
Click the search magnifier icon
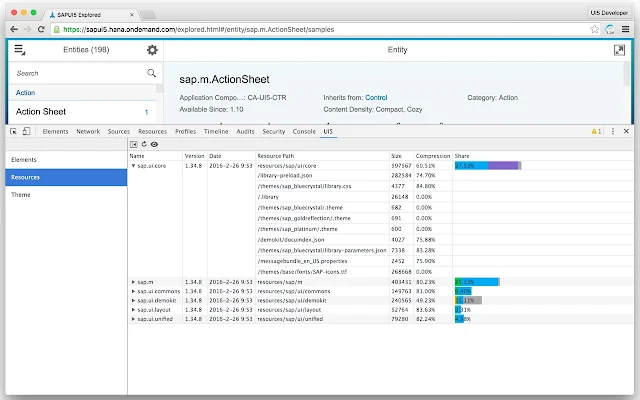(151, 73)
